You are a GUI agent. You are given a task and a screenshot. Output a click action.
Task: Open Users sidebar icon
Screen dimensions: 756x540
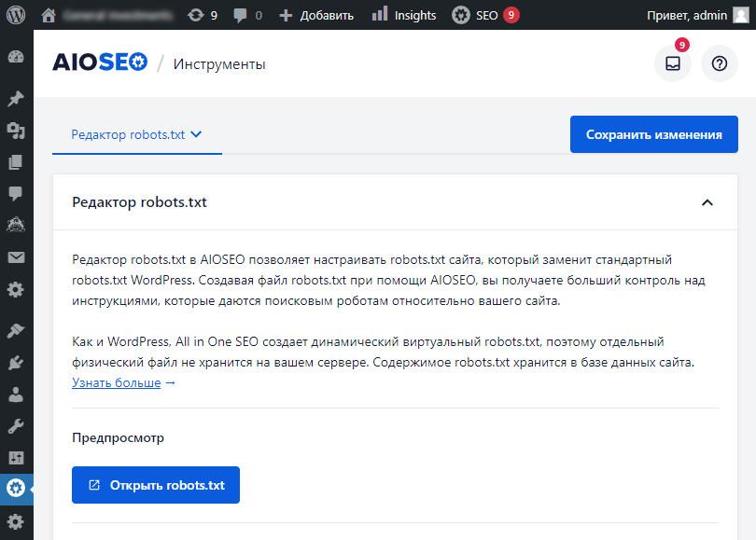[16, 394]
